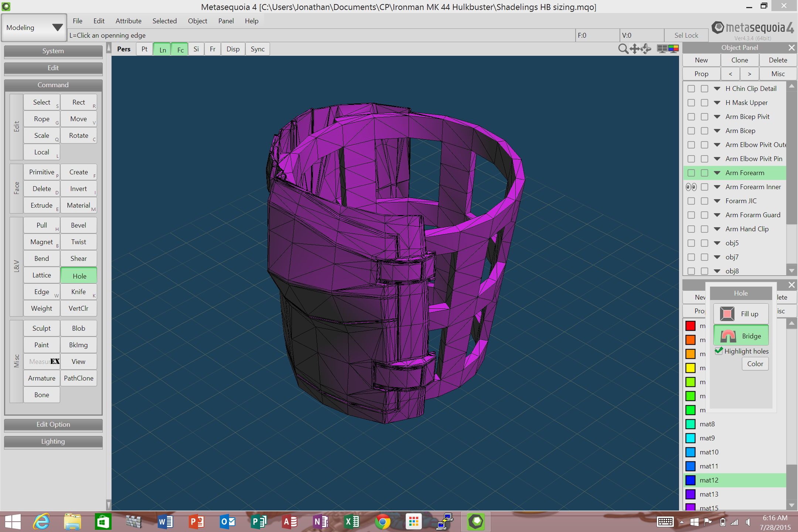This screenshot has height=532, width=798.
Task: Open the Object menu
Action: pyautogui.click(x=198, y=21)
